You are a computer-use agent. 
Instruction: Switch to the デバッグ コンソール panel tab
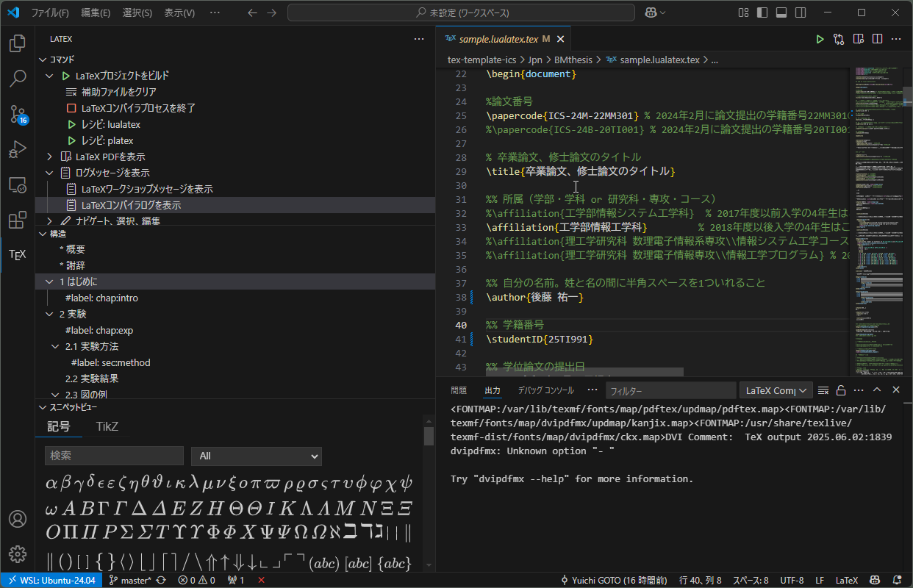click(x=545, y=390)
